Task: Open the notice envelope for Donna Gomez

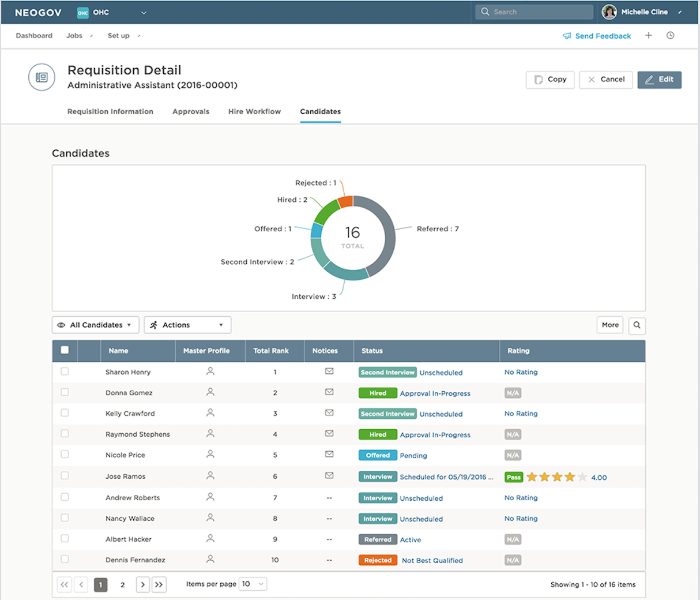Action: click(329, 392)
